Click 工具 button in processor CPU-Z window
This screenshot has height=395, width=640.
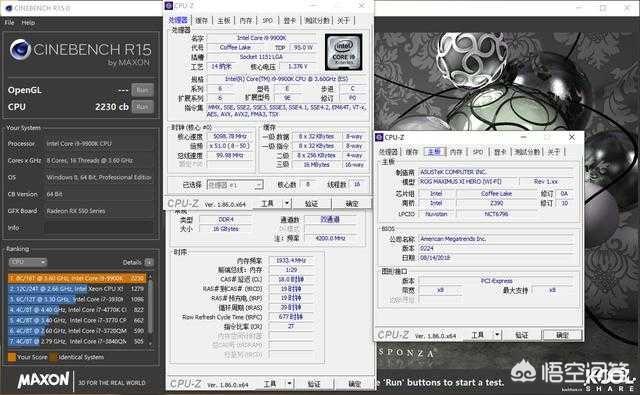pos(267,203)
